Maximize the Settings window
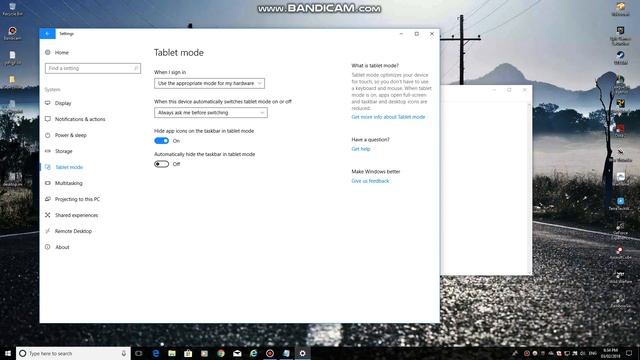Image resolution: width=640 pixels, height=360 pixels. click(416, 34)
